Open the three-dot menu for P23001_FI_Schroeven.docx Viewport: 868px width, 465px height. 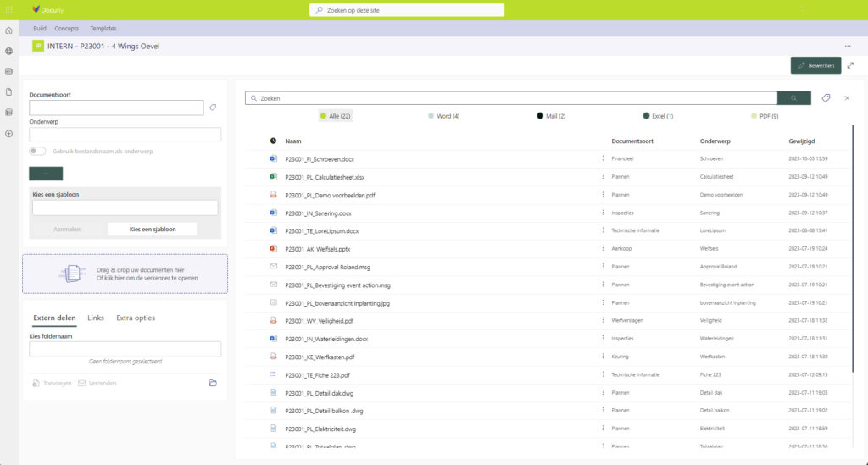604,158
